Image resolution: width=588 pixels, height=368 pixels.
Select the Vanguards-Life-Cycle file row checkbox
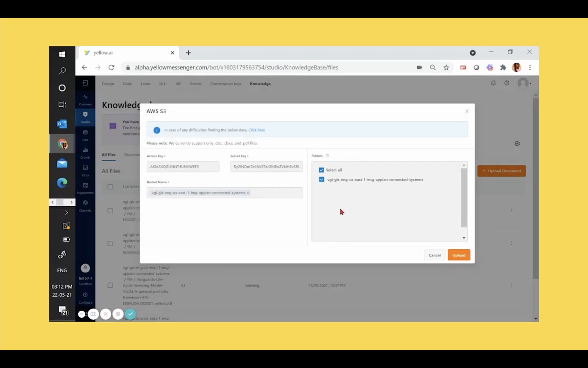click(110, 285)
